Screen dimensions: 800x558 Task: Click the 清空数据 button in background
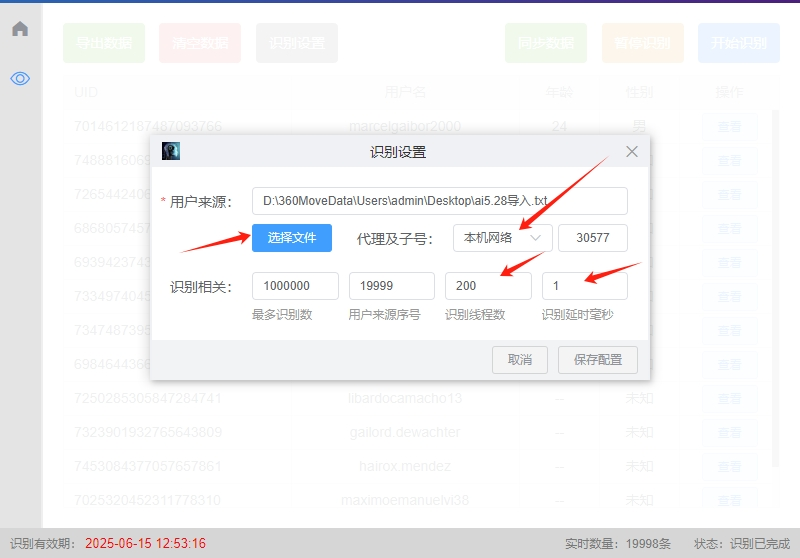pyautogui.click(x=200, y=43)
